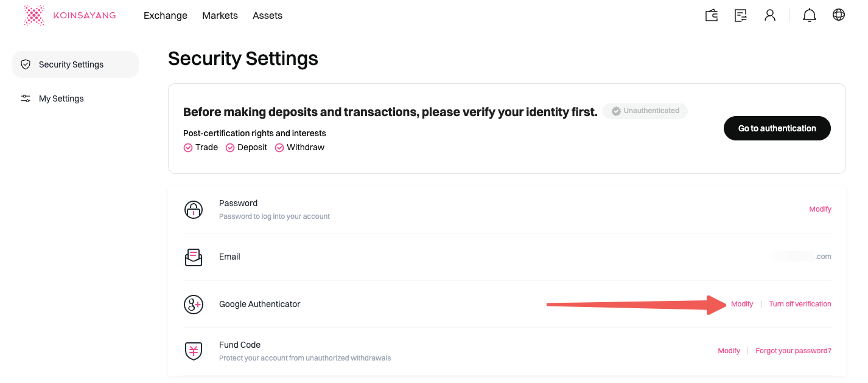Open the wallet icon in header
The width and height of the screenshot is (868, 383).
712,15
